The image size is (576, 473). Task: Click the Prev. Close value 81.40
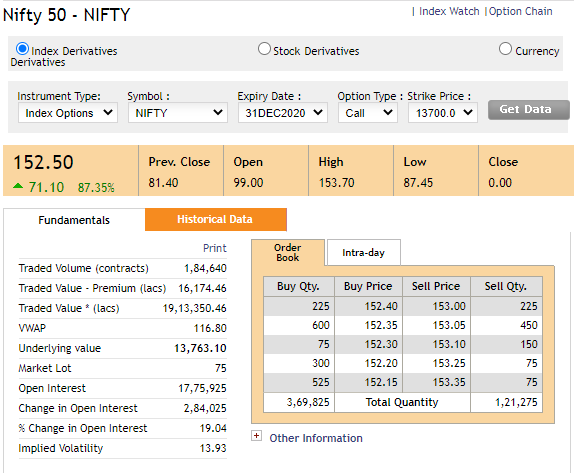point(163,183)
